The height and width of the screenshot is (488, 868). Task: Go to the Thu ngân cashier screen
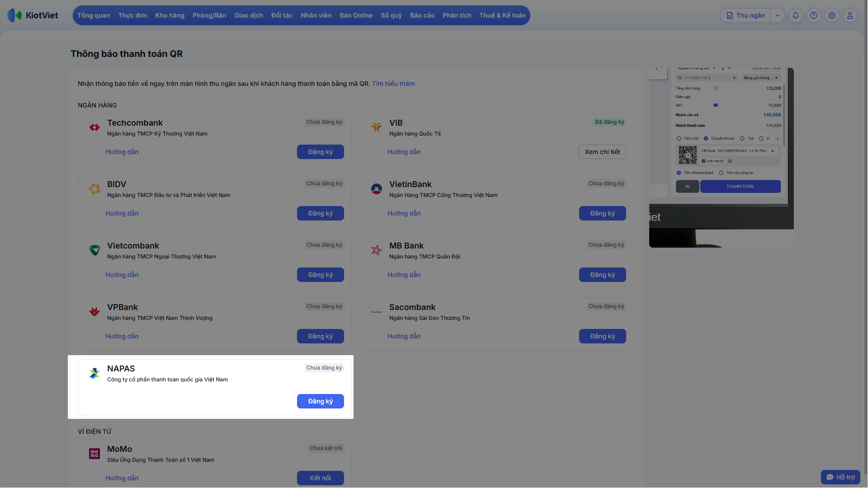pyautogui.click(x=746, y=15)
